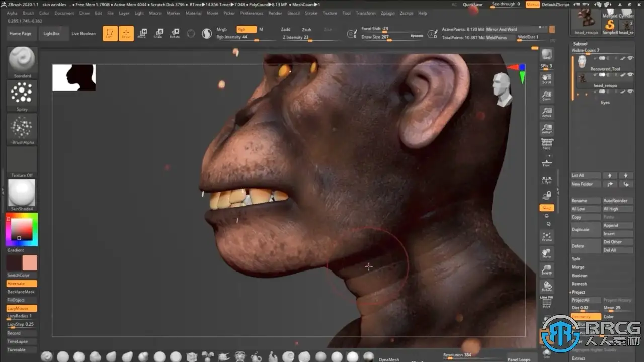Expand the Extract section
Viewport: 644px width, 362px height.
[x=579, y=358]
